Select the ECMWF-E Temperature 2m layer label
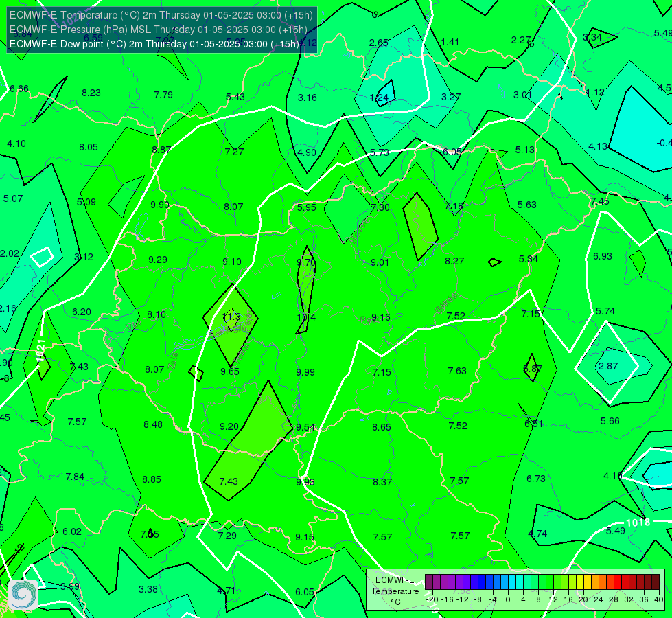The height and width of the screenshot is (618, 672). point(161,15)
